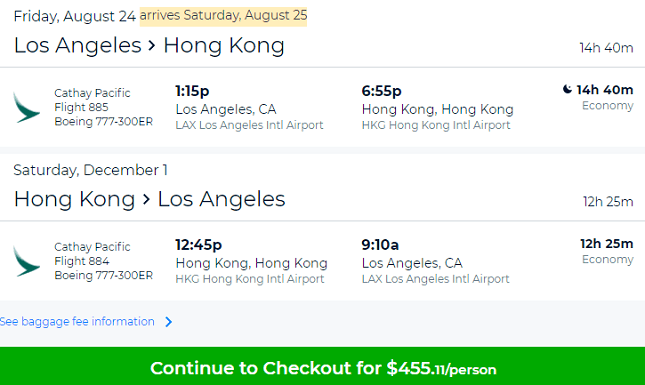Viewport: 645px width, 385px height.
Task: Click the Cathay Pacific logo for Flight 884
Action: point(26,261)
